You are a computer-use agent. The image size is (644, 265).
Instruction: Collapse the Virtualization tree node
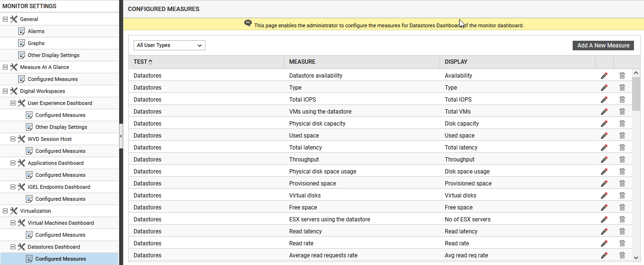click(5, 211)
